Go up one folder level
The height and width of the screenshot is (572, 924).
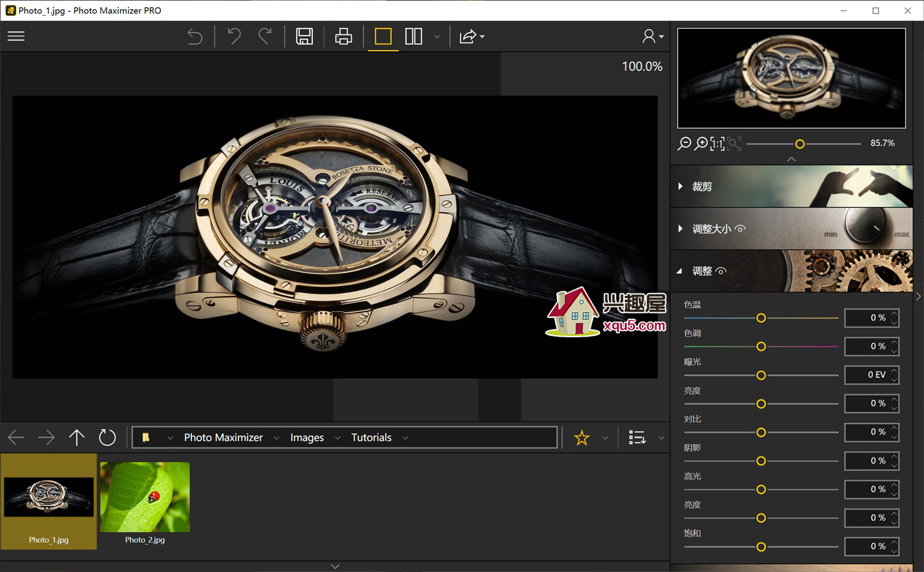pos(76,438)
